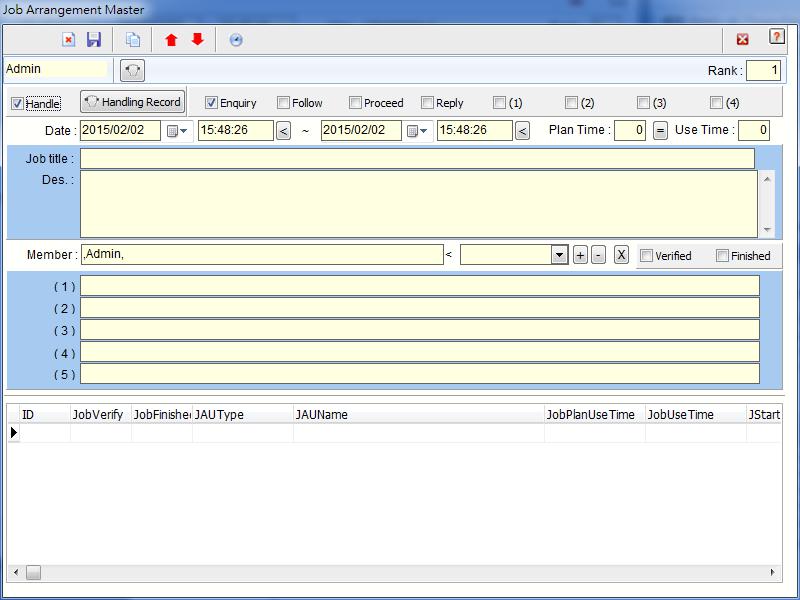The height and width of the screenshot is (600, 800).
Task: Click the description scrollbar down arrow
Action: (x=767, y=230)
